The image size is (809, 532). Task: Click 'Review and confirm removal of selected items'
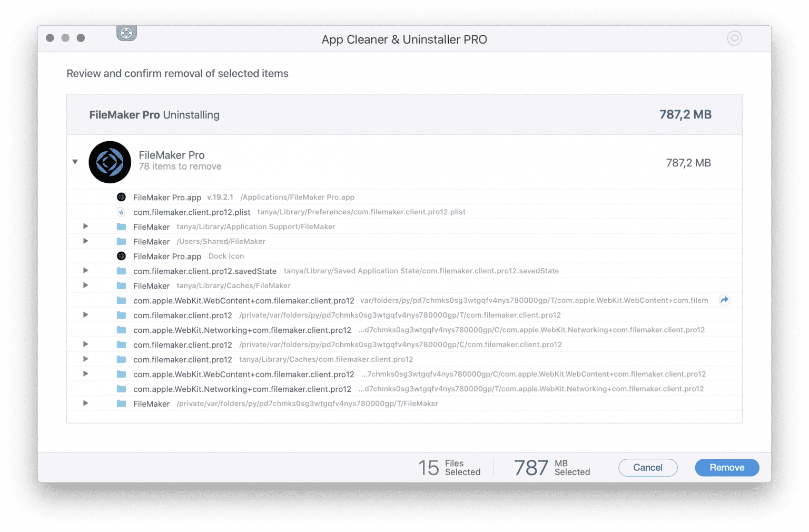tap(177, 74)
